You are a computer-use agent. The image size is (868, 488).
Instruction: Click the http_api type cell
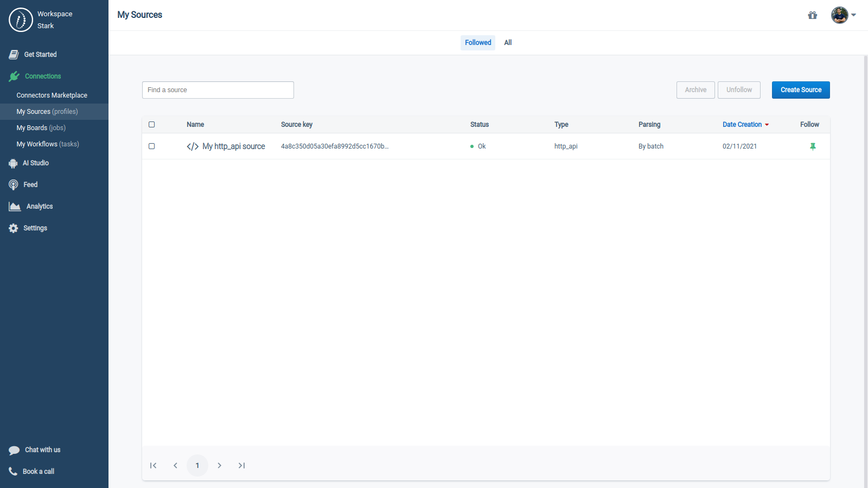pos(566,146)
